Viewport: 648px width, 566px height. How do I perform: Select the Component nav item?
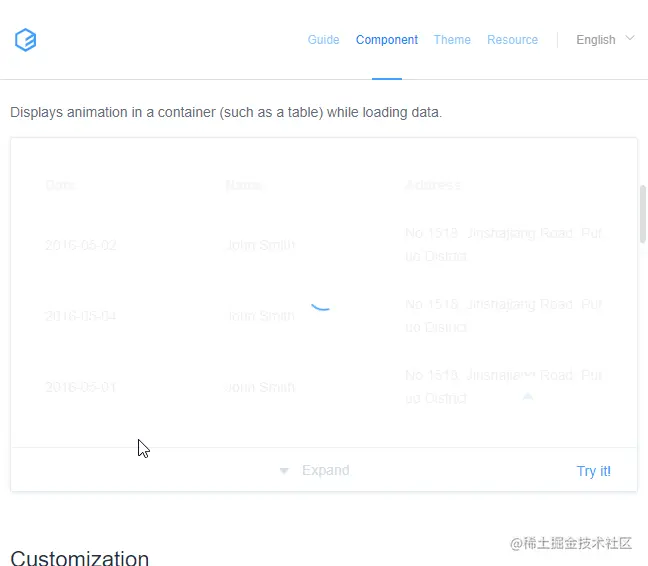tap(387, 40)
